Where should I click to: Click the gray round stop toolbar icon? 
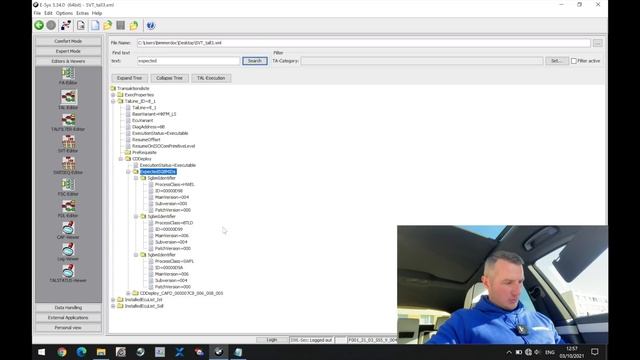point(51,25)
